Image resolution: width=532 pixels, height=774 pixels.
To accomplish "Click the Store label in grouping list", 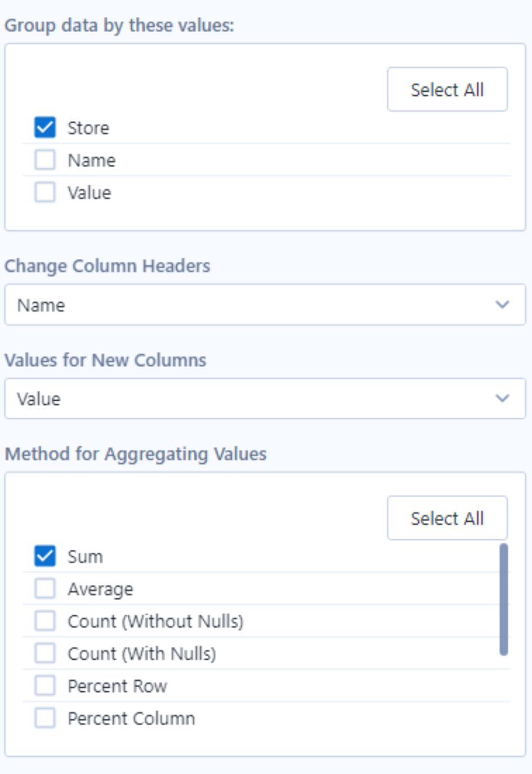I will [88, 128].
